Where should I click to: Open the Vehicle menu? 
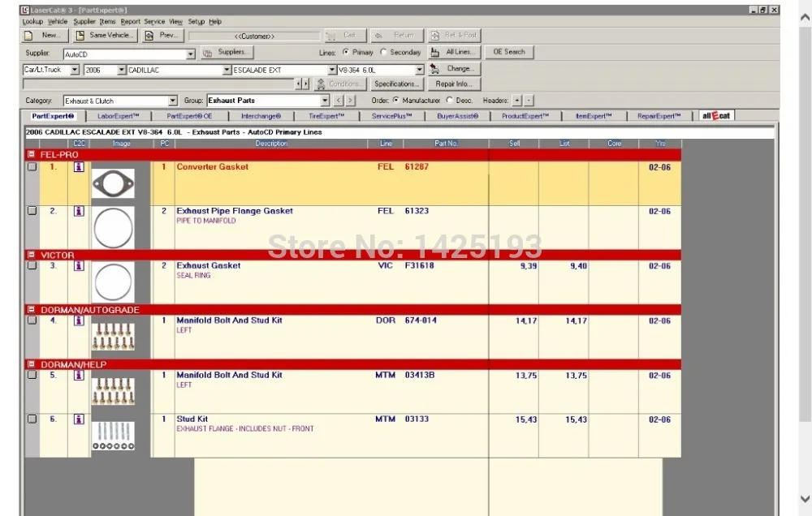(58, 21)
